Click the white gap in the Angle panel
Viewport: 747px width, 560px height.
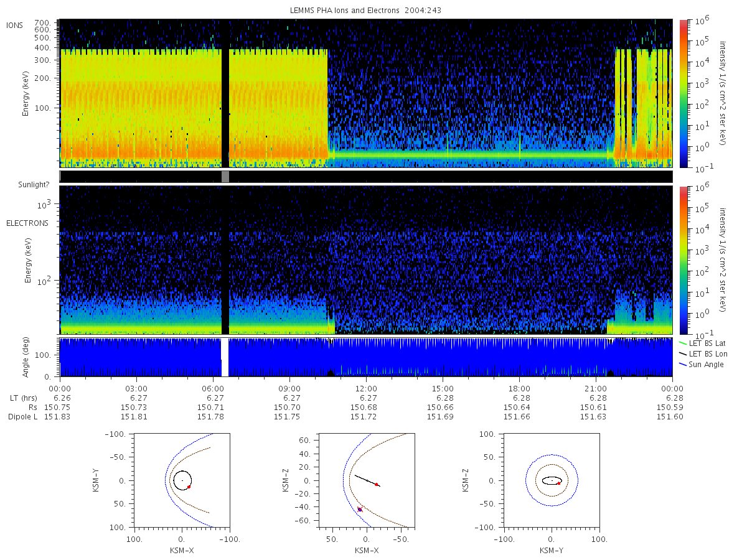coord(225,357)
